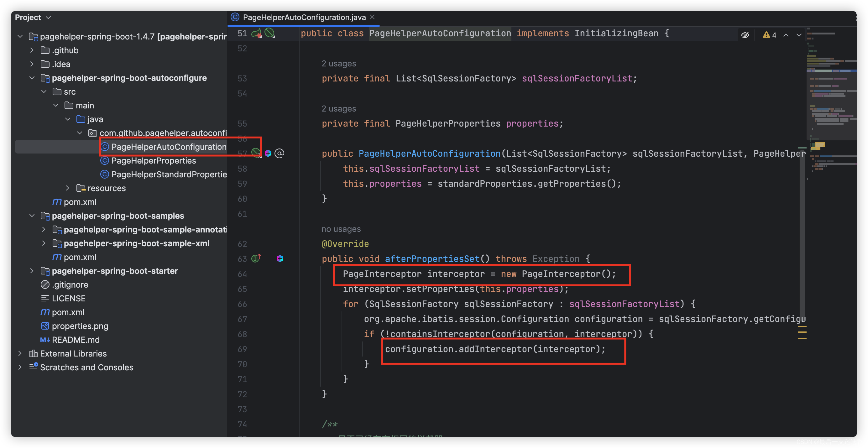Click the colorful hexagon plus icon on line 63
This screenshot has width=868, height=448.
coord(280,259)
